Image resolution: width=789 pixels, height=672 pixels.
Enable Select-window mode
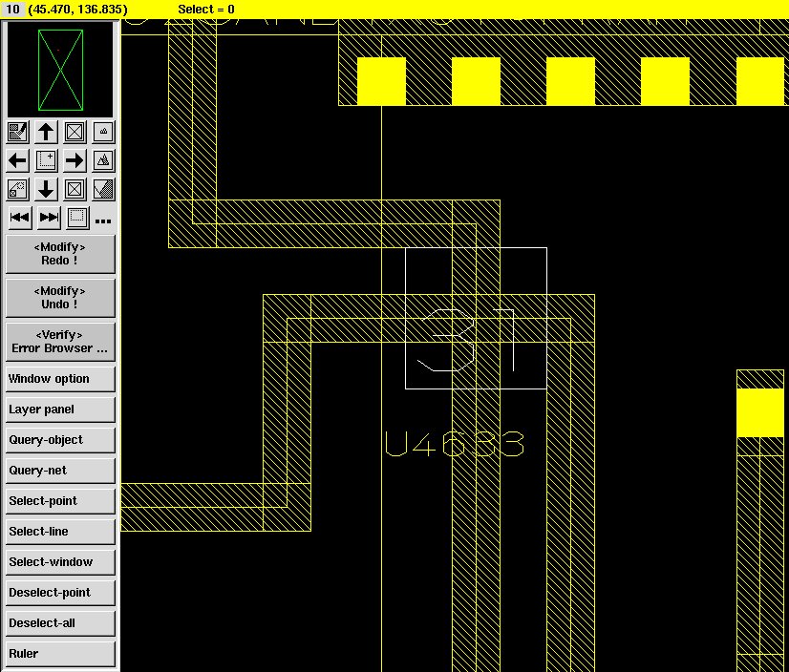(x=59, y=562)
